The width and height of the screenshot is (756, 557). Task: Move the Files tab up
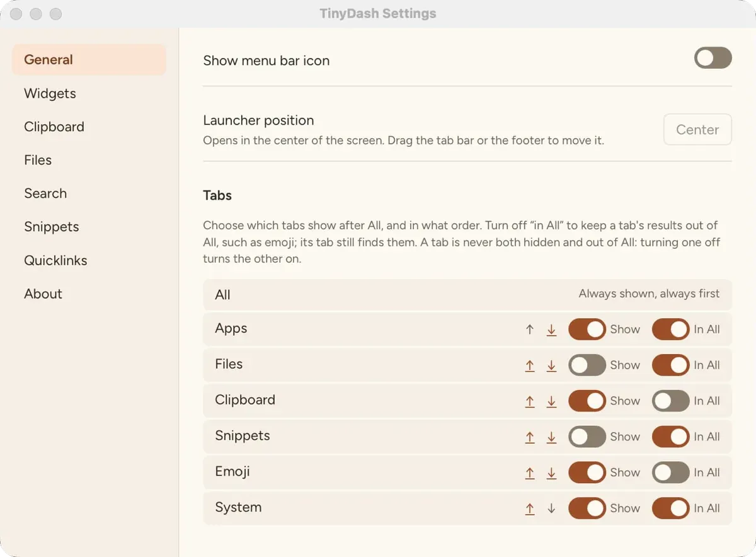[530, 365]
